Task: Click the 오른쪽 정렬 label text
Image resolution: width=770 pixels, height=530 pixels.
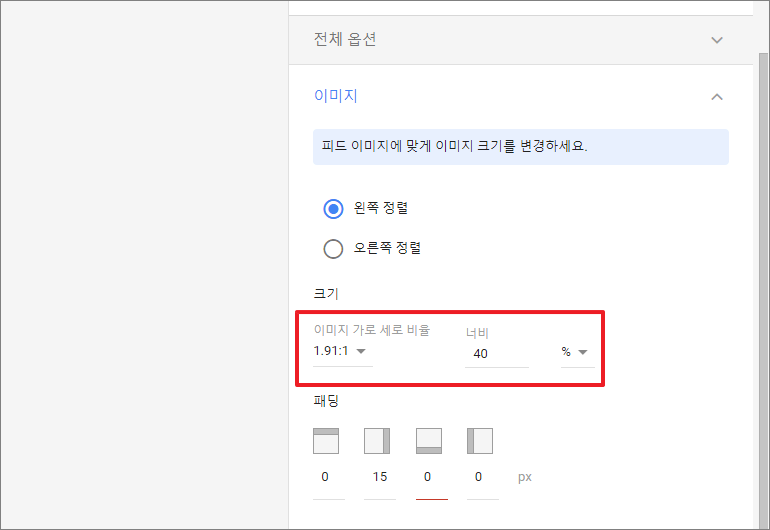Action: pyautogui.click(x=387, y=248)
